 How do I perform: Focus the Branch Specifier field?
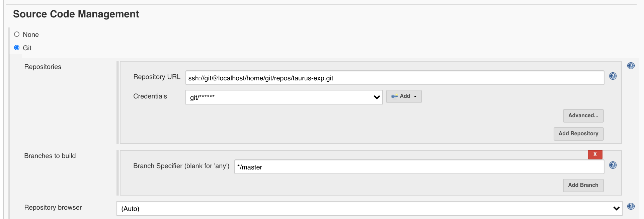click(x=419, y=167)
